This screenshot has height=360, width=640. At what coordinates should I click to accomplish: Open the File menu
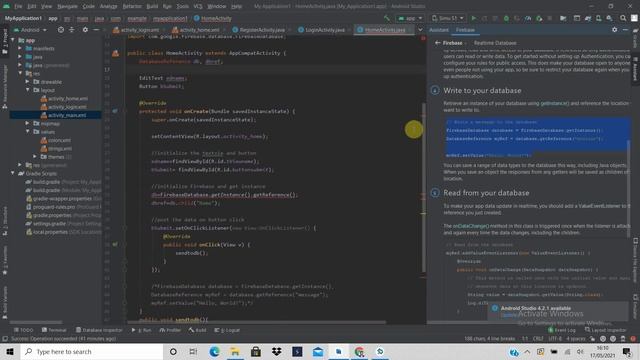[18, 6]
